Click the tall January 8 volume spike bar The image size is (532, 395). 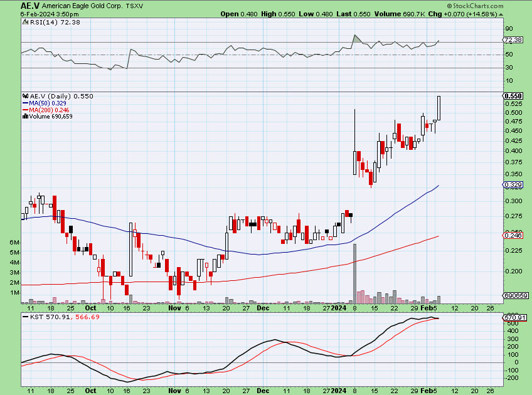coord(355,273)
